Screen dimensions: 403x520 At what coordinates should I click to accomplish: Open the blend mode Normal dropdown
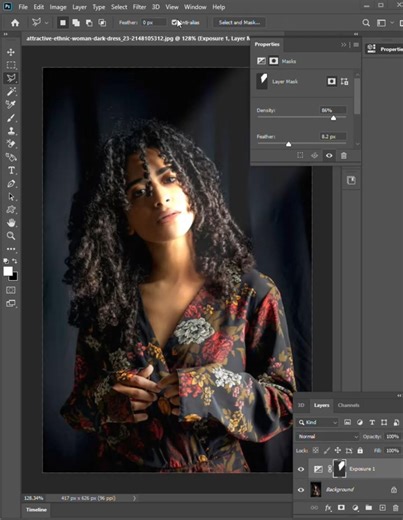(x=328, y=436)
